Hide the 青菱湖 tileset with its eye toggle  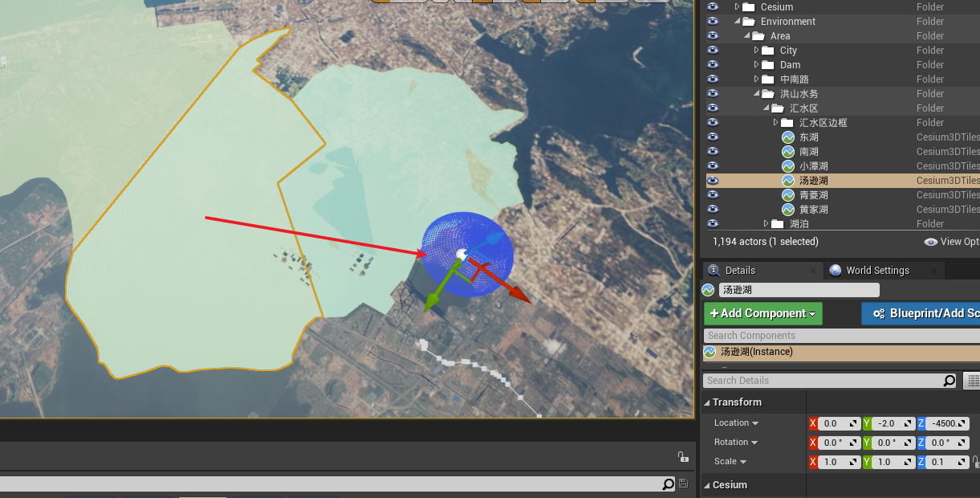click(713, 194)
